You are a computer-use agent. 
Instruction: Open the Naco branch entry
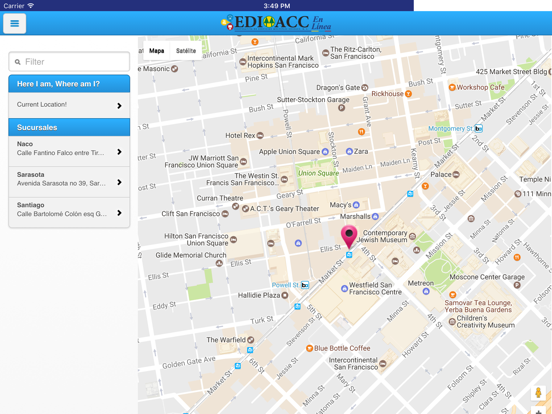69,151
